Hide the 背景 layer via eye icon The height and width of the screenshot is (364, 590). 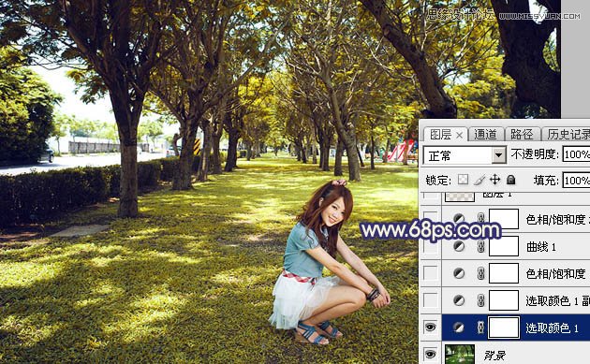click(x=430, y=354)
